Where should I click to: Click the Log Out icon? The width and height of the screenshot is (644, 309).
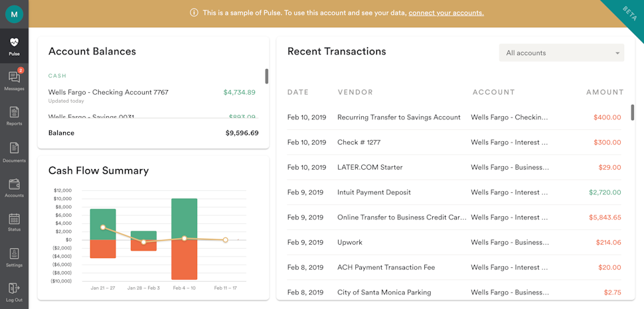pos(14,289)
